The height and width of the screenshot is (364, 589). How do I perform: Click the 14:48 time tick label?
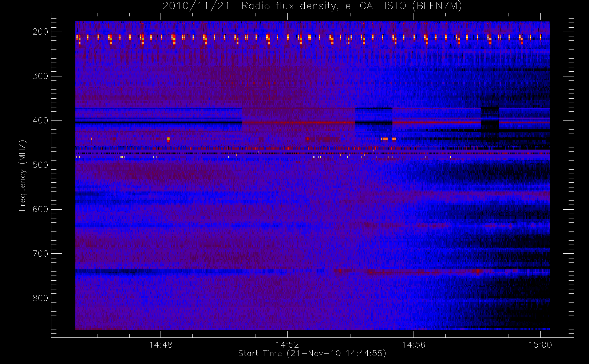pos(161,345)
